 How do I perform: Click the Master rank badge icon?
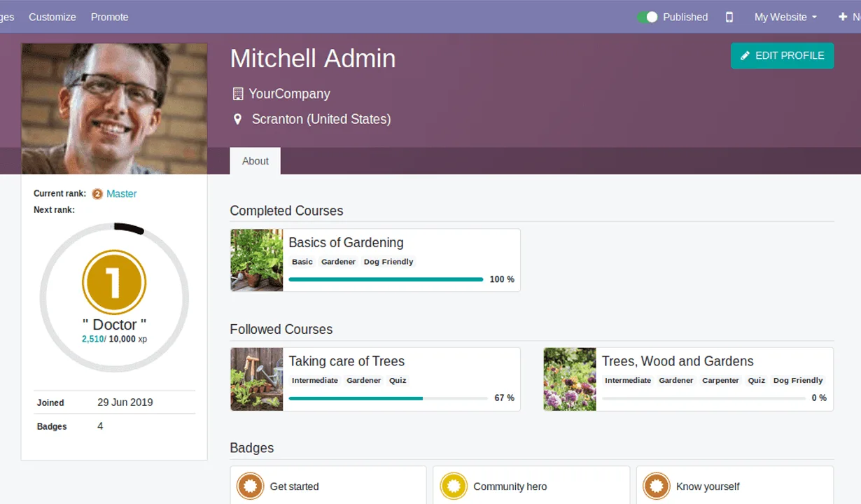tap(97, 194)
